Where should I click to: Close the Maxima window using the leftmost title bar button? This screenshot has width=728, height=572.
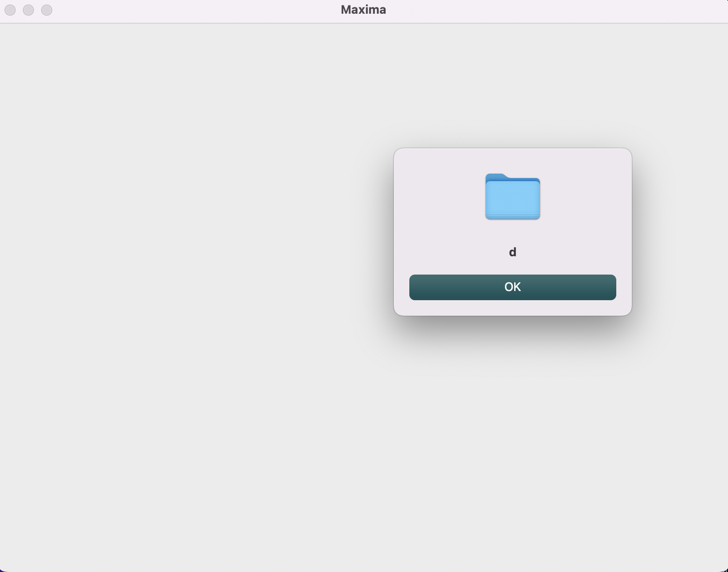pyautogui.click(x=10, y=10)
